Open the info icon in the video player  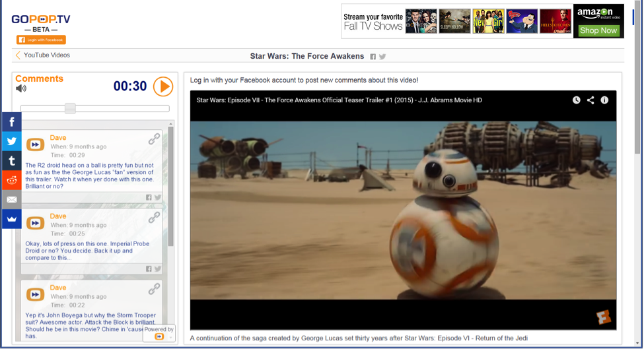click(x=604, y=100)
